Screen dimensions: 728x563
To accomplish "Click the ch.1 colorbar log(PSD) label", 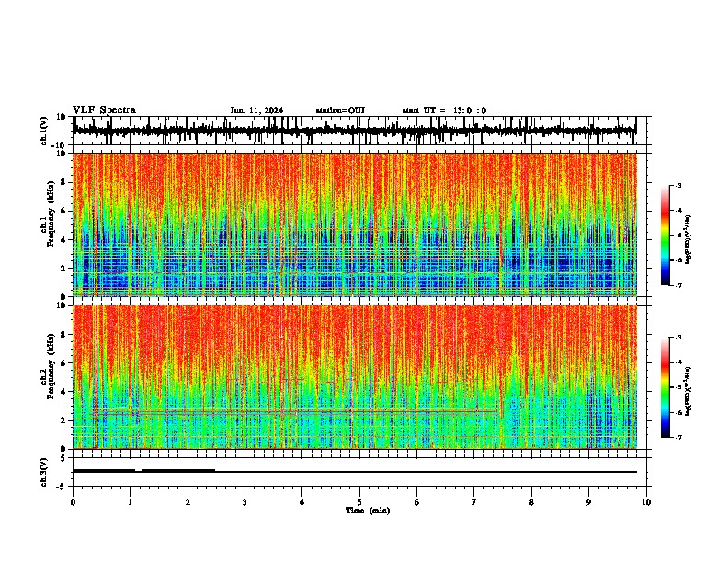I will click(x=688, y=240).
